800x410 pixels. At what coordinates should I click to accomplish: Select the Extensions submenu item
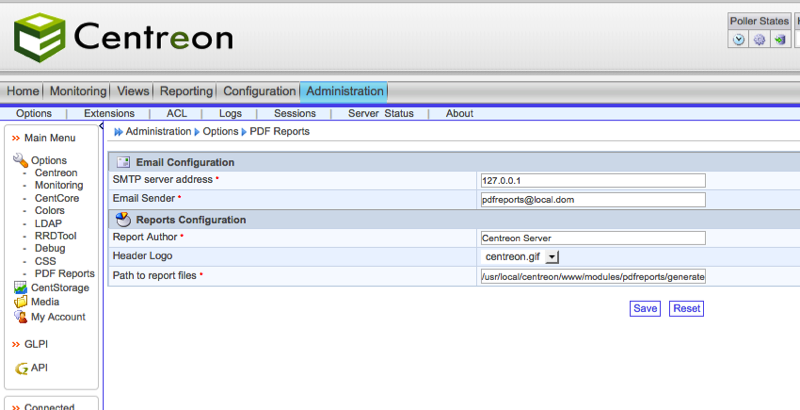(x=109, y=113)
